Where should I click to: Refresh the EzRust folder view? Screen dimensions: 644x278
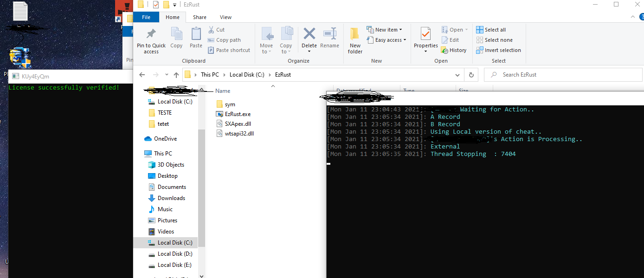click(471, 75)
